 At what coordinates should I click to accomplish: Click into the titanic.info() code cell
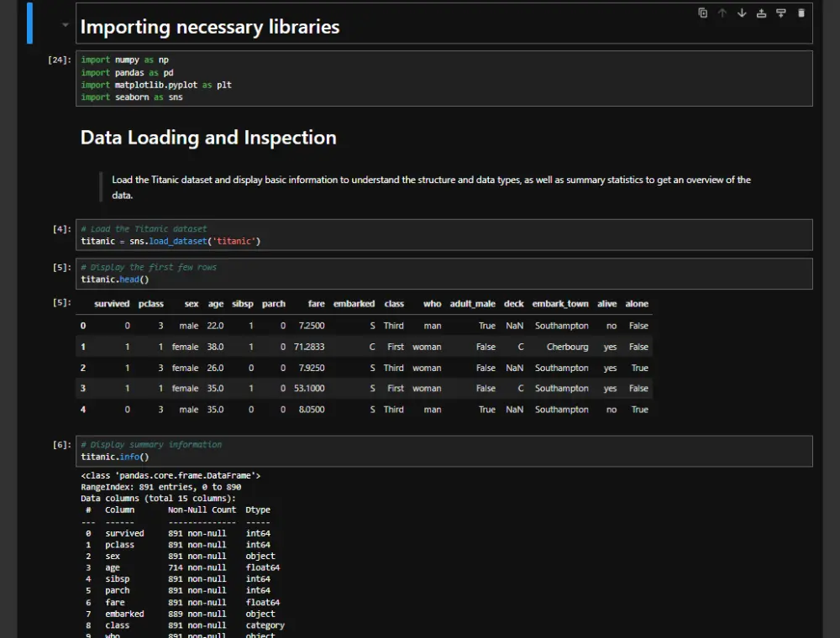click(x=444, y=451)
